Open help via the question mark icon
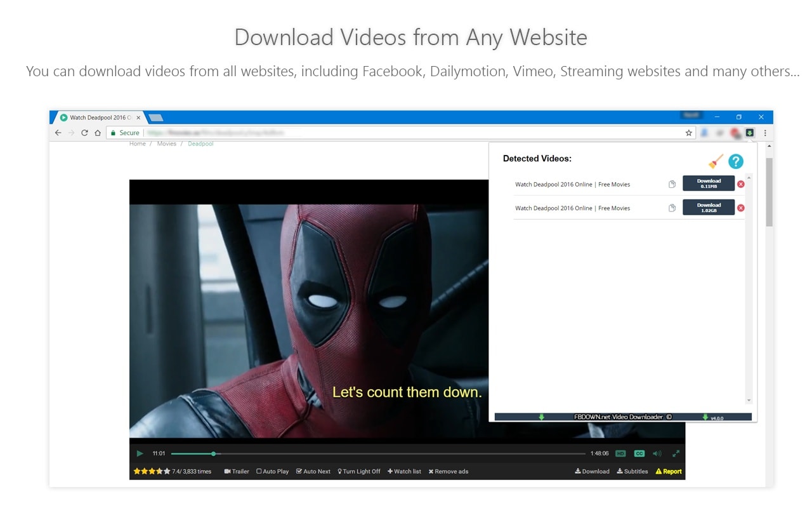Screen dimensions: 812x508 click(735, 161)
